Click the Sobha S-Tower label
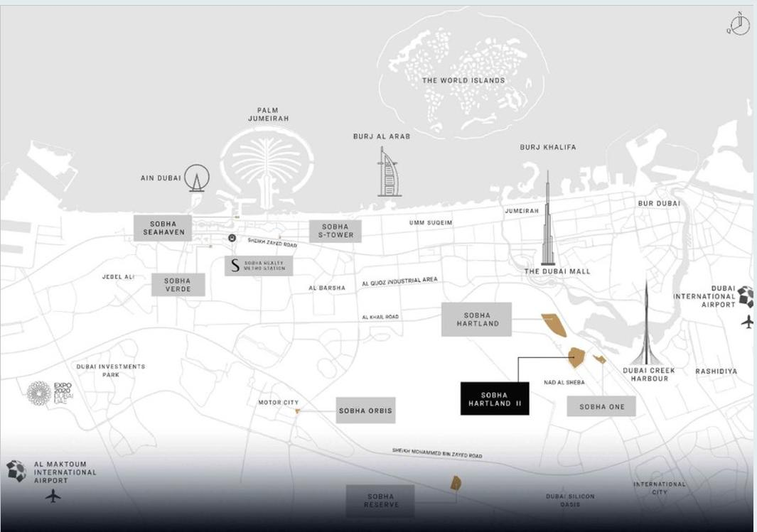The image size is (757, 532). (x=335, y=231)
